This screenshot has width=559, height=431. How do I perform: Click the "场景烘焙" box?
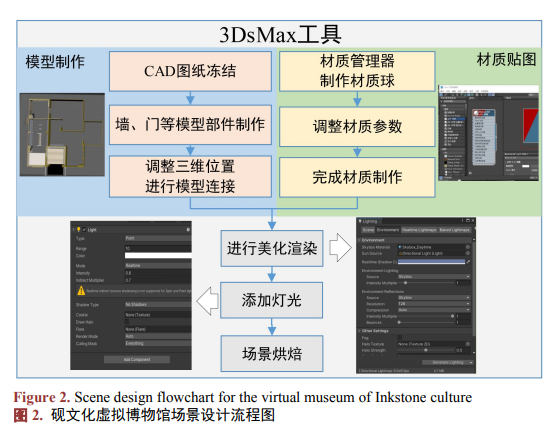point(272,354)
